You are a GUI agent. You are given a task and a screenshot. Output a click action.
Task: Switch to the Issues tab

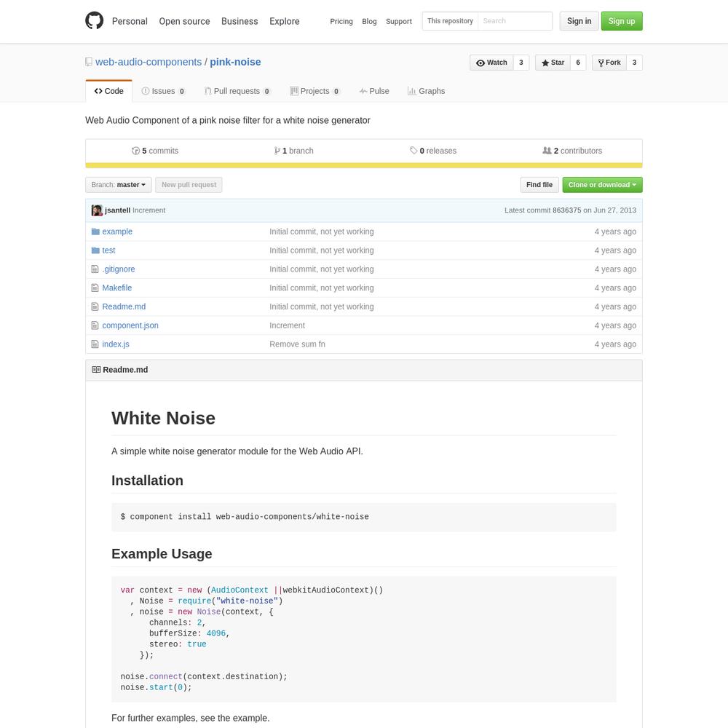[x=163, y=91]
